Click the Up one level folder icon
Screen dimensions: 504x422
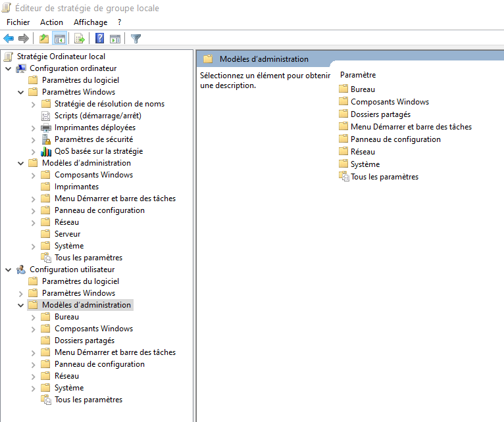pyautogui.click(x=44, y=39)
